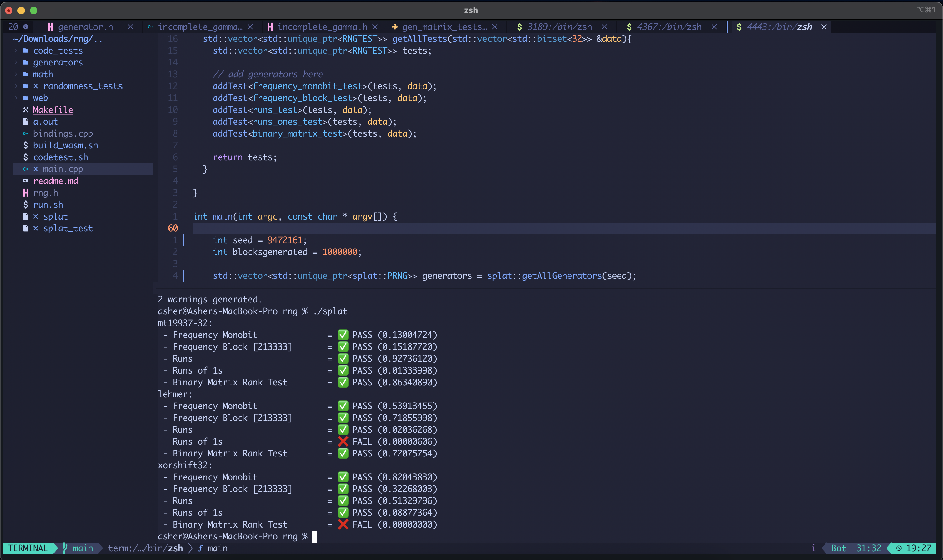Switch to the gen_matrix_tests… tab

444,27
